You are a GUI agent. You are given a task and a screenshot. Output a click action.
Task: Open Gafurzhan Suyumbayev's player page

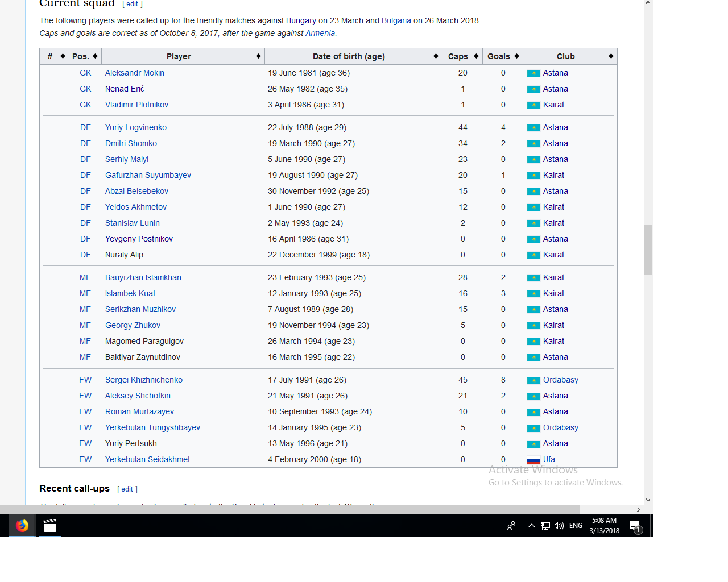[148, 175]
